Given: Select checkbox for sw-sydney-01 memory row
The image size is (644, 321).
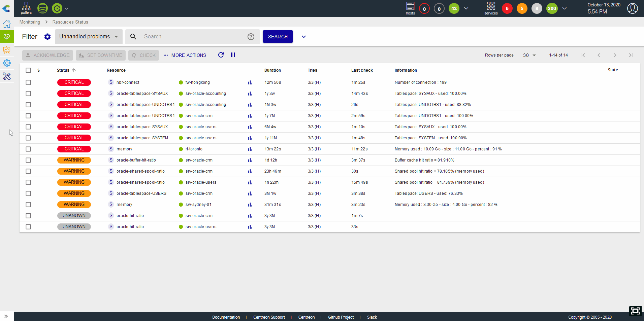Looking at the screenshot, I should point(28,205).
